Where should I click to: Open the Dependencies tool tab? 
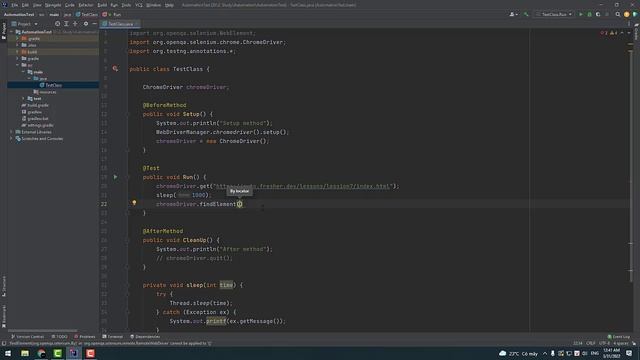pyautogui.click(x=145, y=336)
